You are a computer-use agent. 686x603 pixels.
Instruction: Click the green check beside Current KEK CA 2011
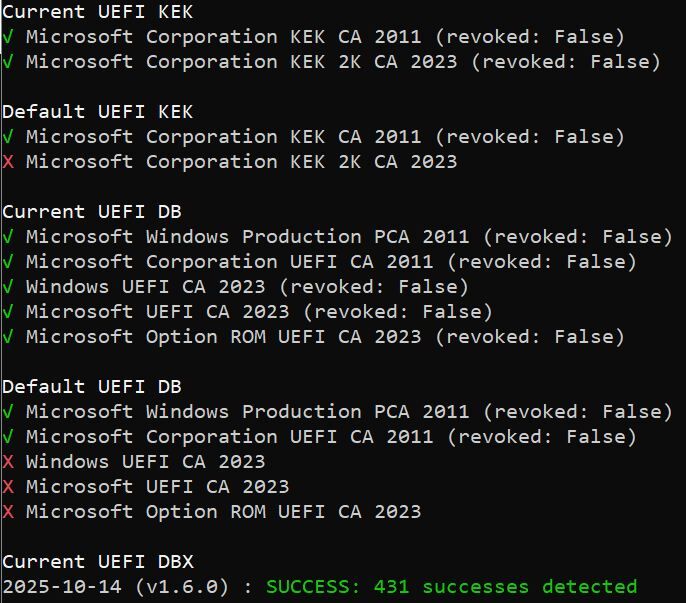pos(8,37)
